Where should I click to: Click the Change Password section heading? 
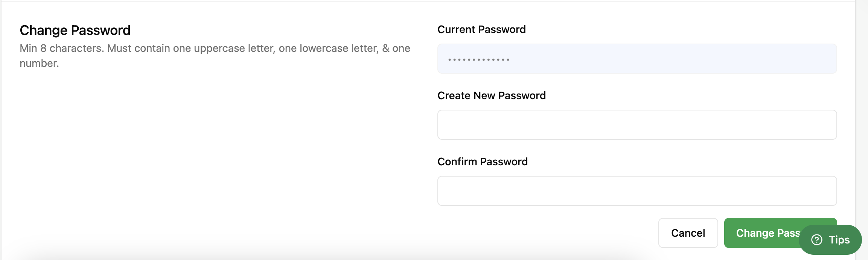(x=75, y=30)
